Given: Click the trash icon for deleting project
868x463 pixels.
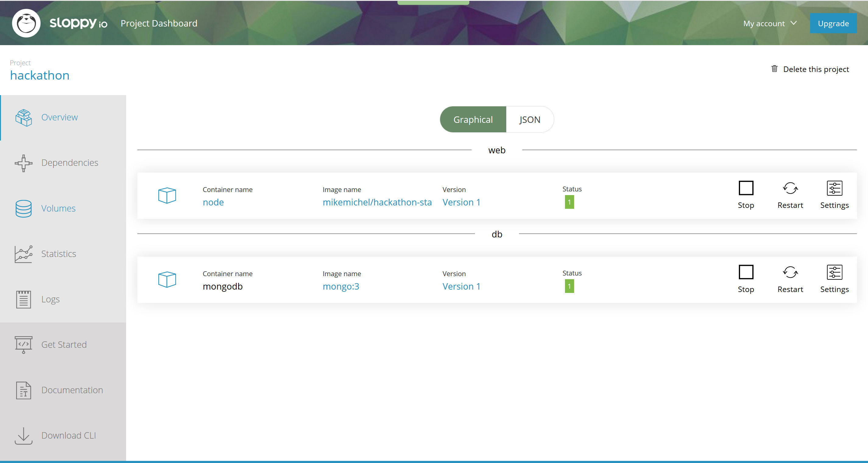Looking at the screenshot, I should pos(775,69).
